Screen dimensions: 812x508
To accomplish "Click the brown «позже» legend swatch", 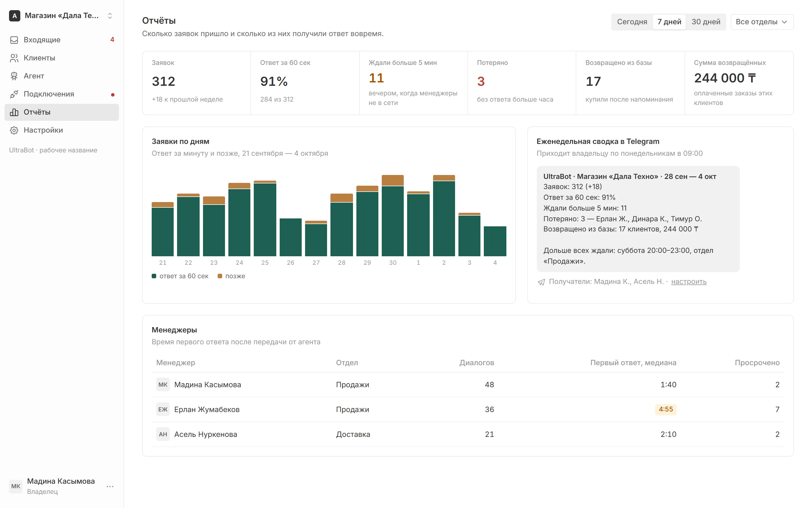I will click(x=220, y=276).
